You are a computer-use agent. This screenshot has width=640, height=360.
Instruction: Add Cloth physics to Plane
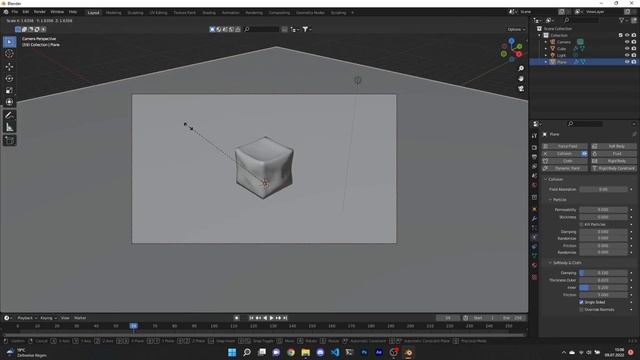pos(565,161)
